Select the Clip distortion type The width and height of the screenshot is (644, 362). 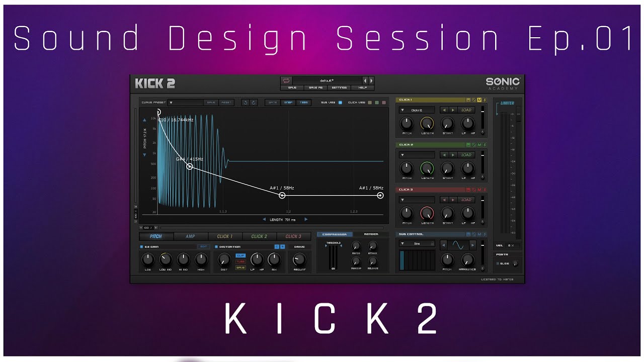point(240,255)
